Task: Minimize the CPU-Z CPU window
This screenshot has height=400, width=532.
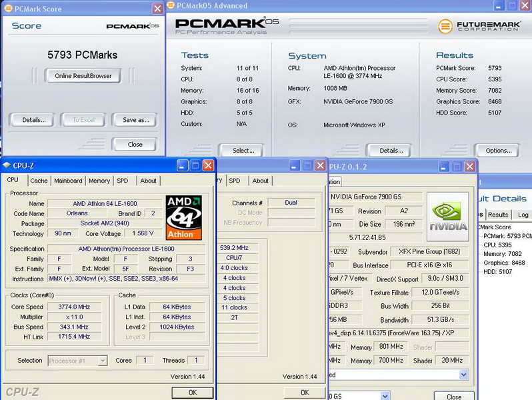Action: click(182, 165)
